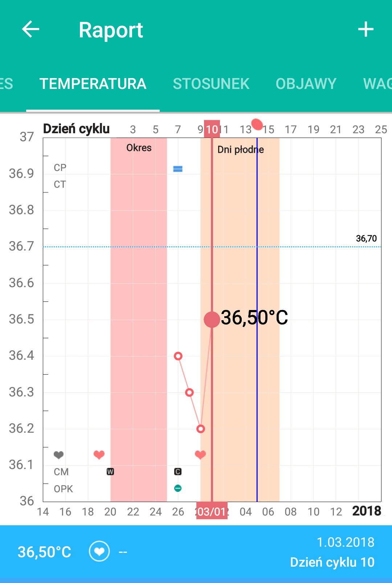This screenshot has height=583, width=392.
Task: Tap the 03/01 date label on axis
Action: [212, 511]
